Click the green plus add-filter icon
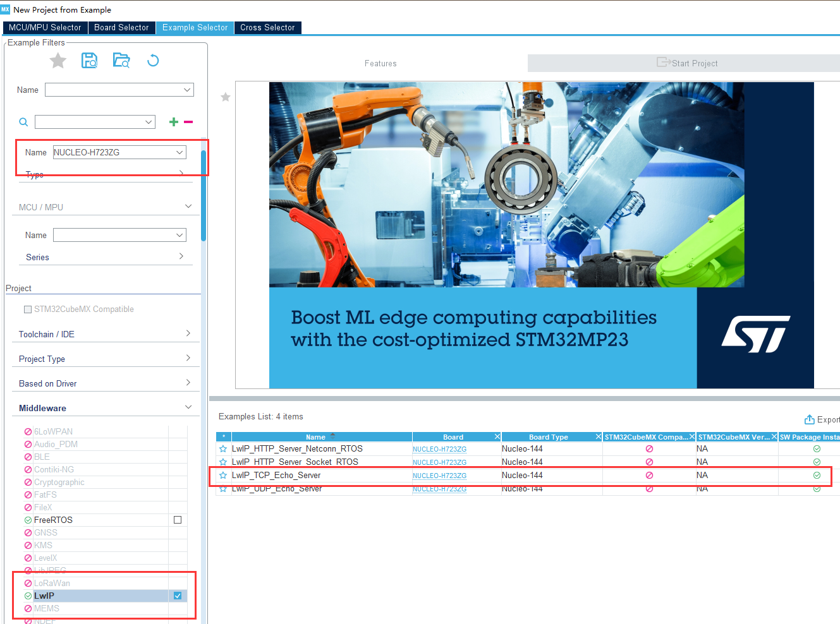 tap(174, 122)
